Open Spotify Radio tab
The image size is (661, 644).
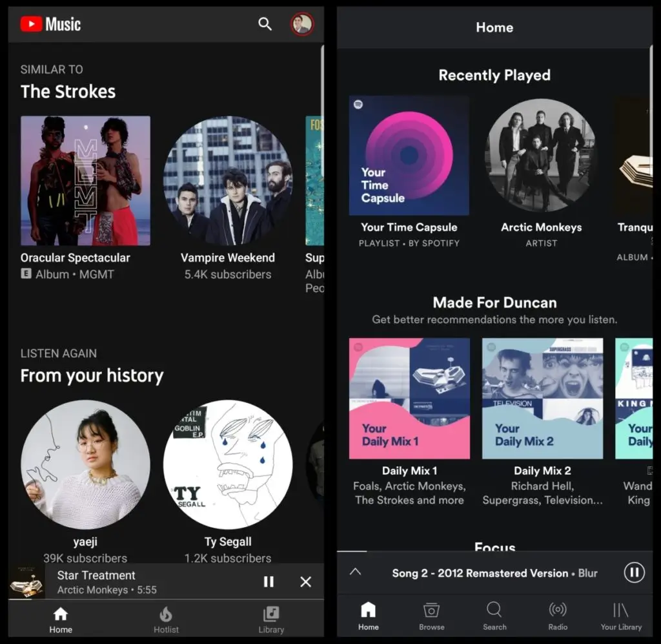pos(558,616)
